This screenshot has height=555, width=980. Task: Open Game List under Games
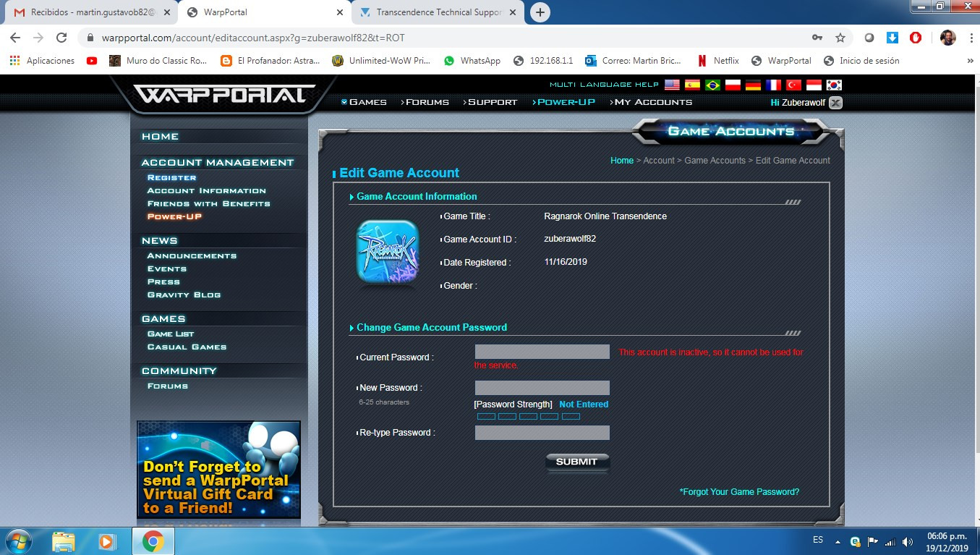[x=171, y=334]
